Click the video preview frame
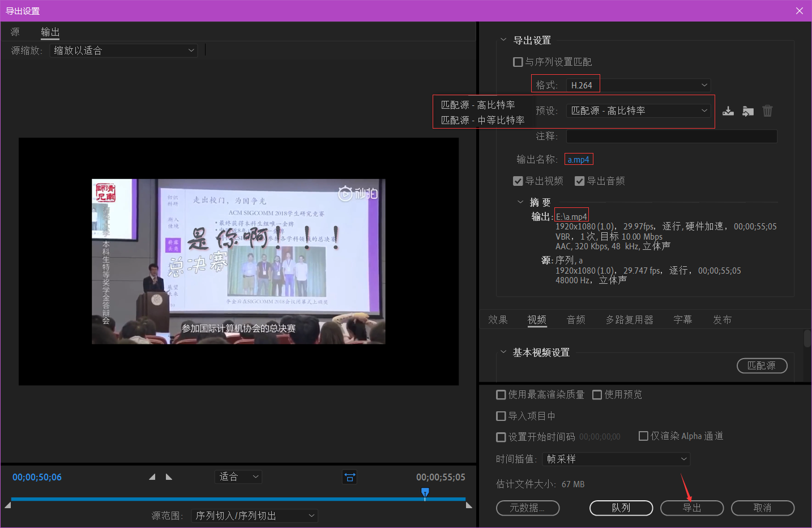This screenshot has height=528, width=812. tap(238, 261)
